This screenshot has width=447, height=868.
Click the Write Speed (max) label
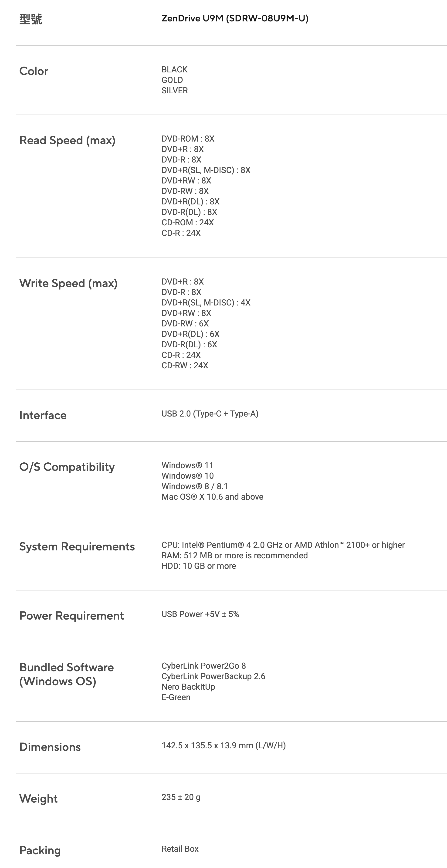(68, 283)
